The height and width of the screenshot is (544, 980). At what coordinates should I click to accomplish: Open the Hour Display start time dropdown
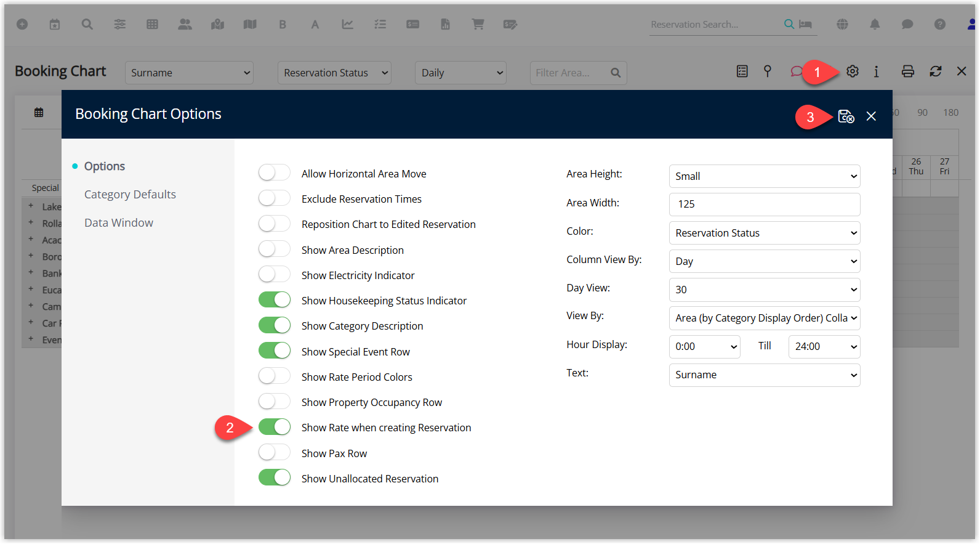(x=705, y=346)
